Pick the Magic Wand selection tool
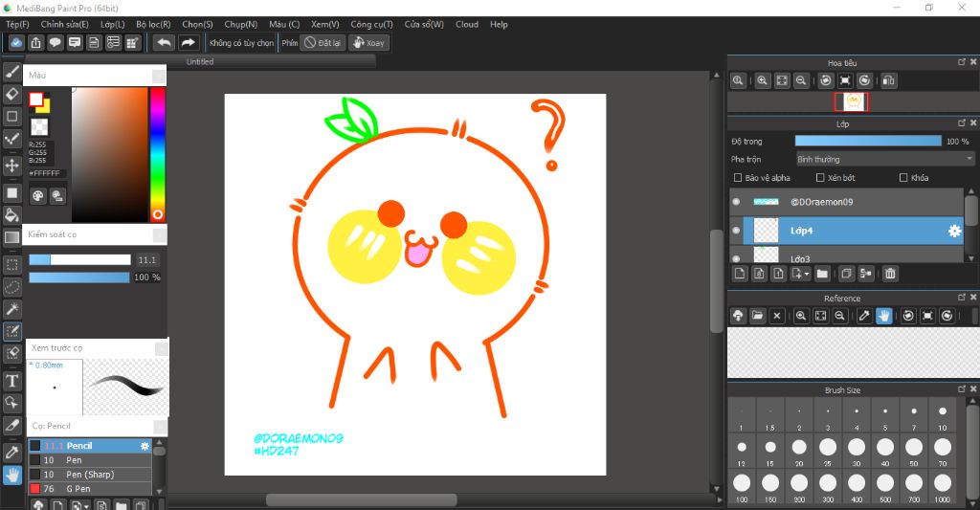980x510 pixels. click(12, 309)
